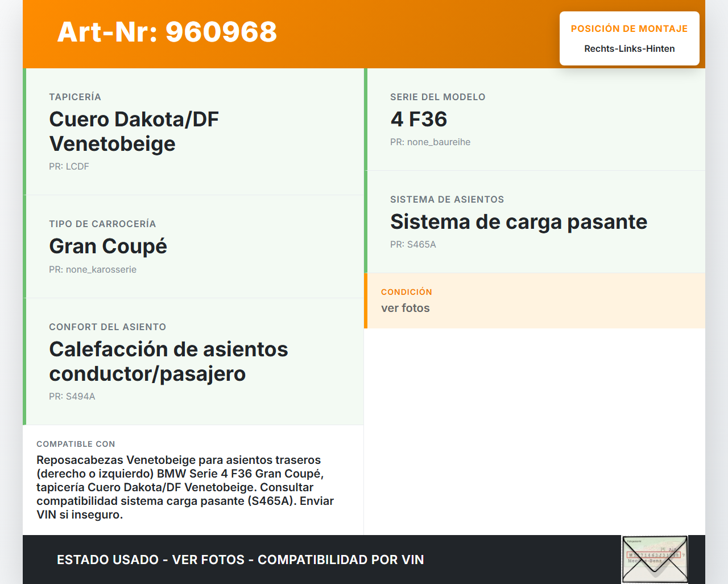Select the Rechts-Links-Hinten value
The height and width of the screenshot is (584, 728).
coord(629,49)
